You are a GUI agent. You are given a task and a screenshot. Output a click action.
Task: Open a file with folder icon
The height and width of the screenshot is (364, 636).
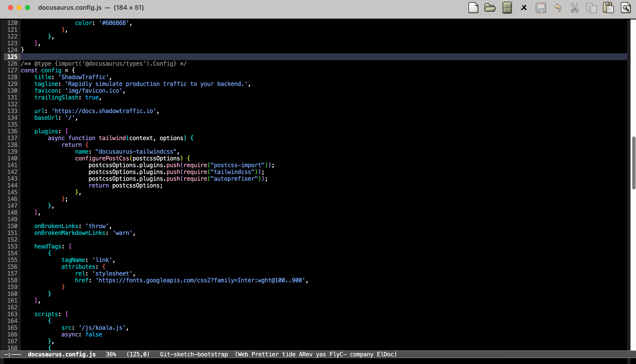[x=490, y=8]
